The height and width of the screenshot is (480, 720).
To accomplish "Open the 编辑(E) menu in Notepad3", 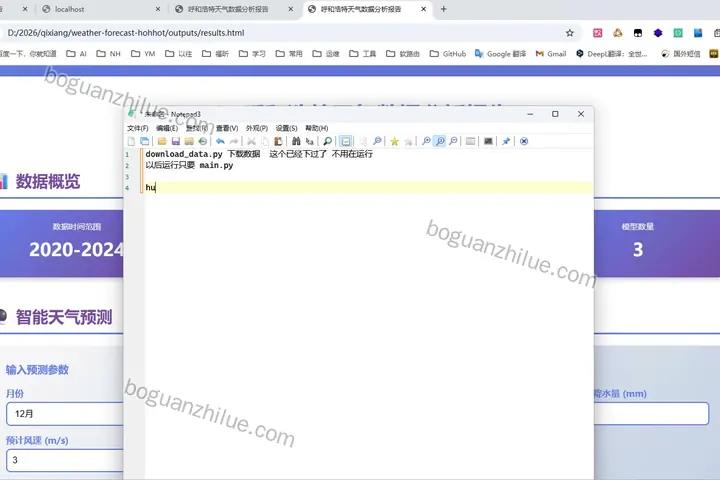I will pos(167,128).
